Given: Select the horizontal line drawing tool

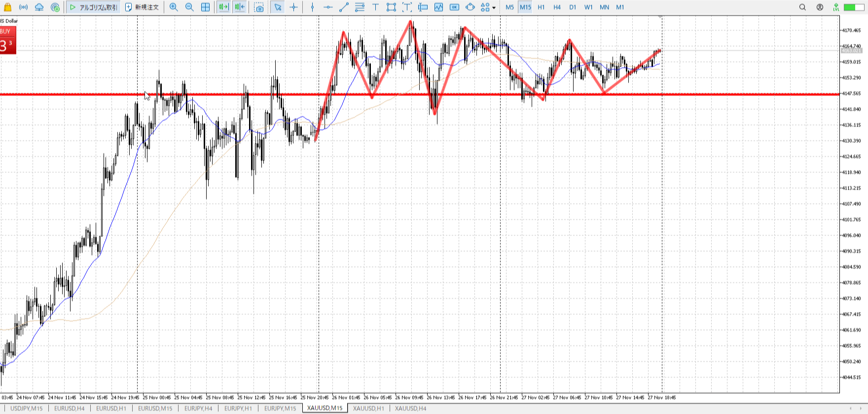Looking at the screenshot, I should pos(328,7).
